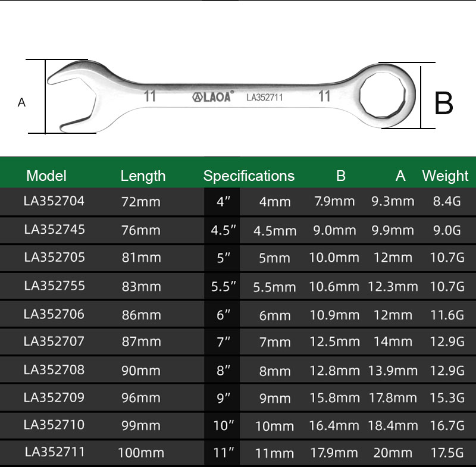Click the 100mm length cell
The image size is (476, 467).
(141, 453)
